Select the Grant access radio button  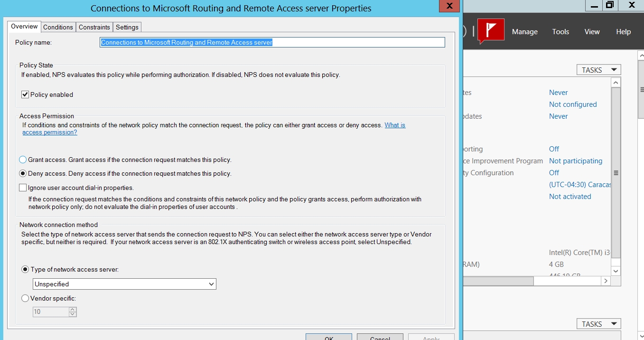[x=23, y=160]
